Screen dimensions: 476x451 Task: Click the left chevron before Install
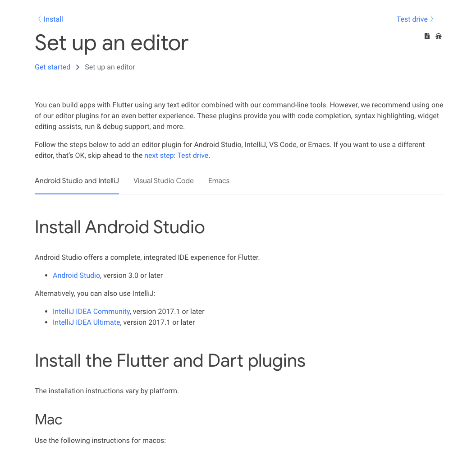39,19
